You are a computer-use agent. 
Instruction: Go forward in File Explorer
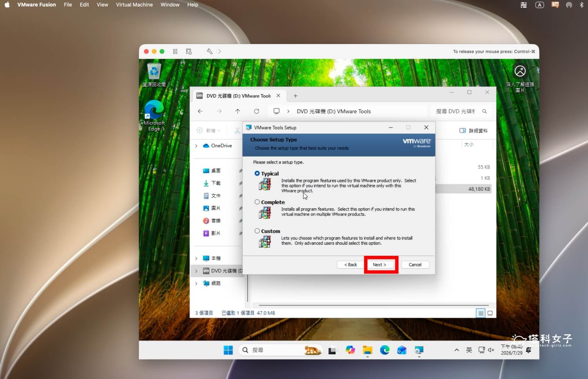pyautogui.click(x=219, y=111)
